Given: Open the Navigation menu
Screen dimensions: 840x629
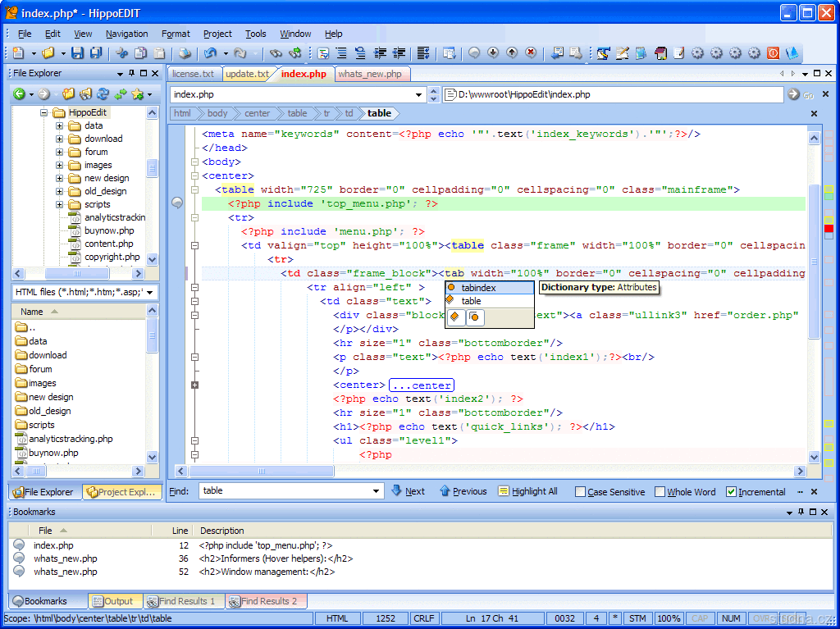Looking at the screenshot, I should 126,34.
